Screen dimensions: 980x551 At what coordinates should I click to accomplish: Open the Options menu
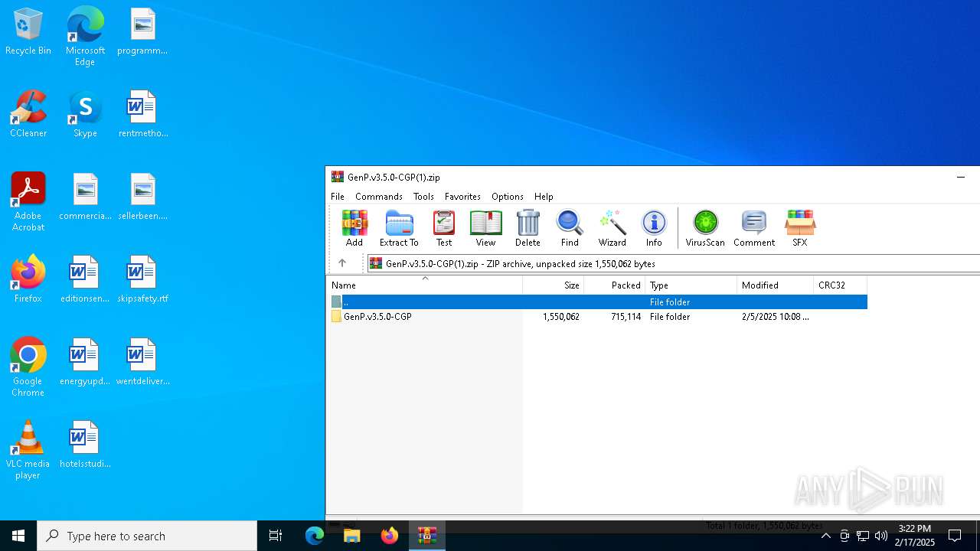pyautogui.click(x=508, y=197)
